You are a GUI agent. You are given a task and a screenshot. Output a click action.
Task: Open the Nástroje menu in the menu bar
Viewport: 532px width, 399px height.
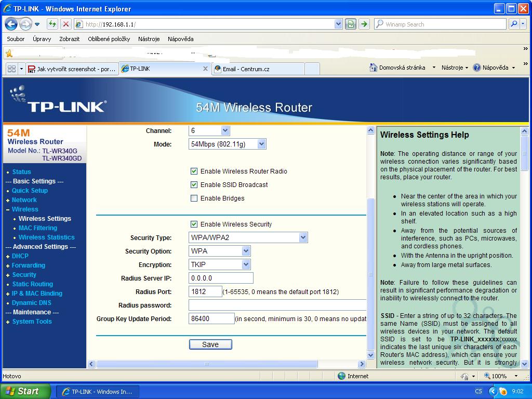149,39
